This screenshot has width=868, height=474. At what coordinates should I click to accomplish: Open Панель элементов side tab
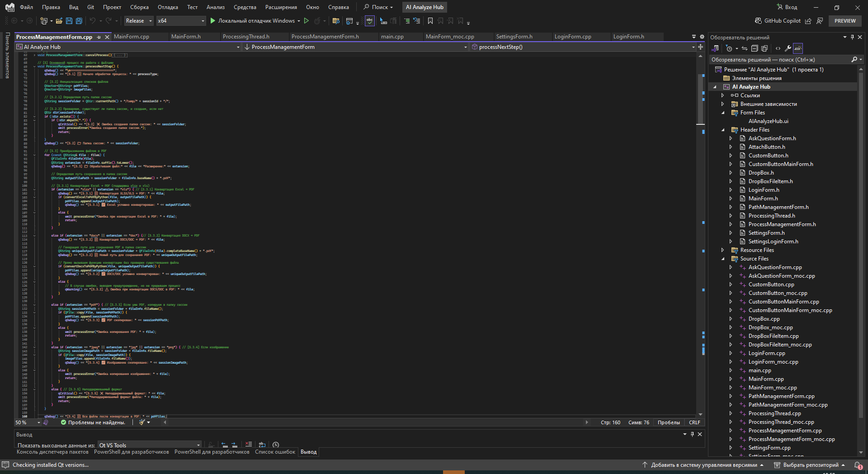pos(7,55)
